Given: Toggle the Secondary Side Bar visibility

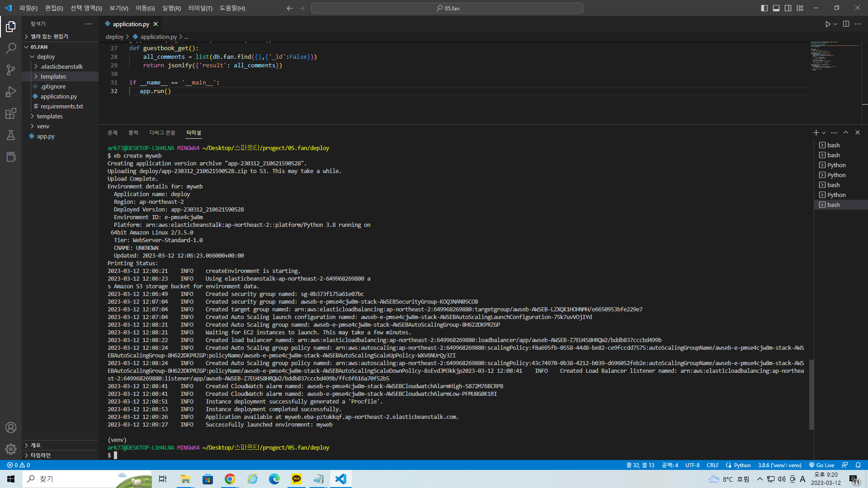Looking at the screenshot, I should coord(788,8).
